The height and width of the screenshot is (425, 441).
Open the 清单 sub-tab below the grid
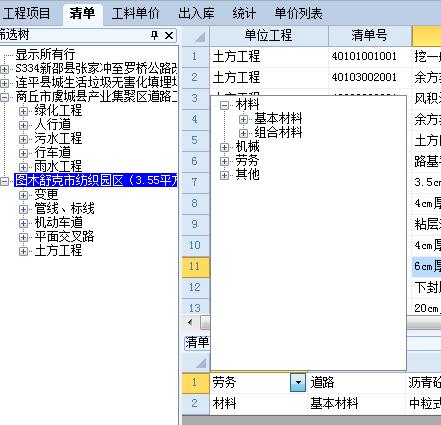(x=197, y=343)
